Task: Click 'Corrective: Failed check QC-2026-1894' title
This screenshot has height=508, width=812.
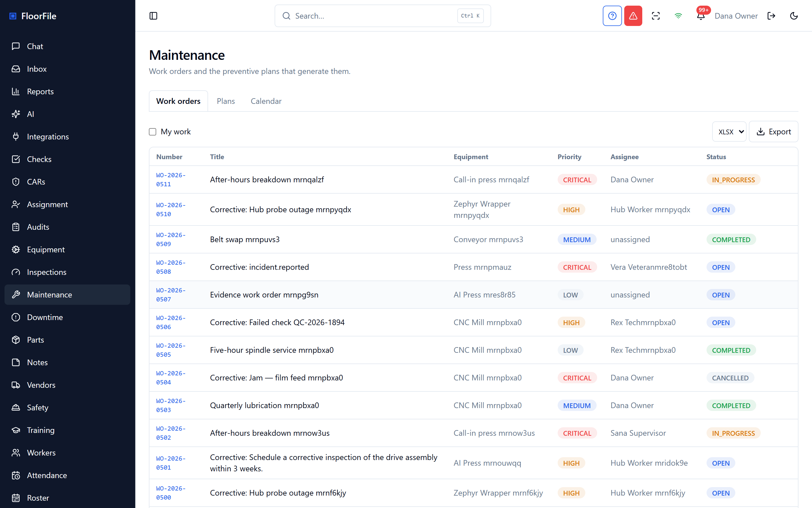Action: [x=277, y=323]
